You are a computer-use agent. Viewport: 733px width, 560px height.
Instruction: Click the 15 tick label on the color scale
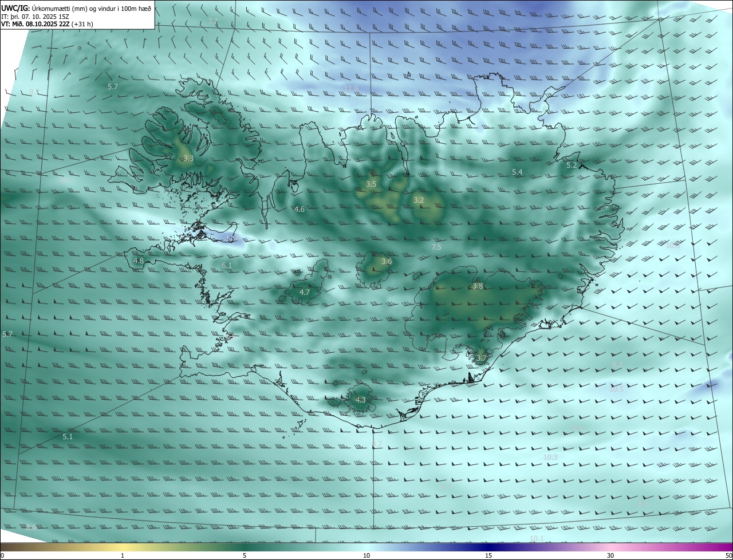coord(488,555)
